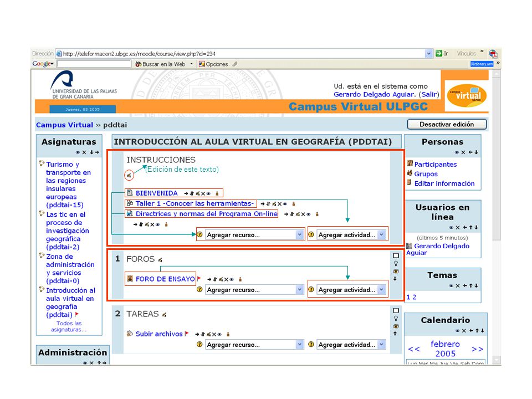Toggle visibility eye for FORO DE ENSAYO
The height and width of the screenshot is (399, 532).
tap(232, 279)
